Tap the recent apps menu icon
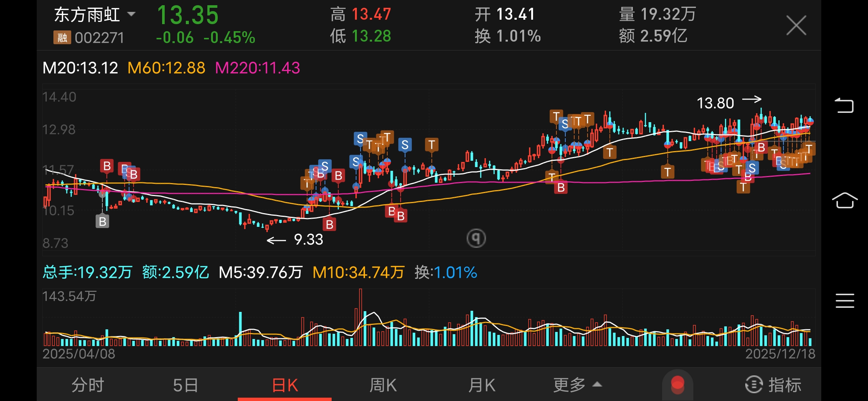The width and height of the screenshot is (868, 401). pyautogui.click(x=845, y=300)
